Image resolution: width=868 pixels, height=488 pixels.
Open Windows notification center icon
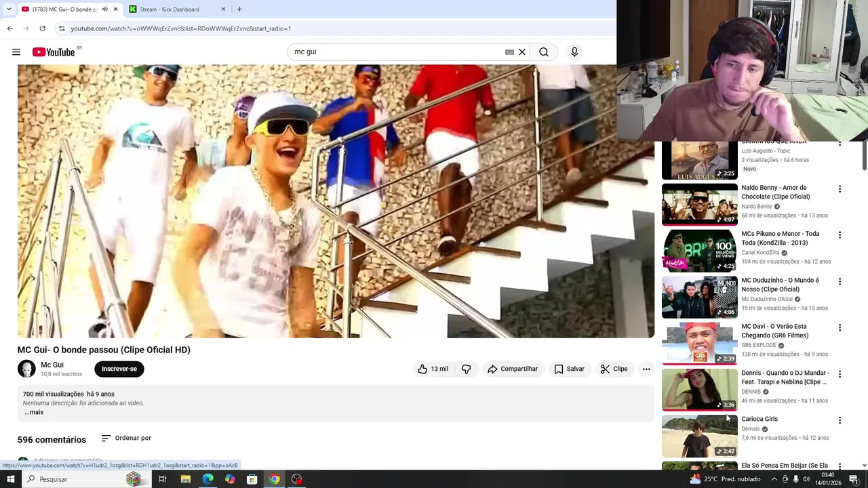coord(854,479)
